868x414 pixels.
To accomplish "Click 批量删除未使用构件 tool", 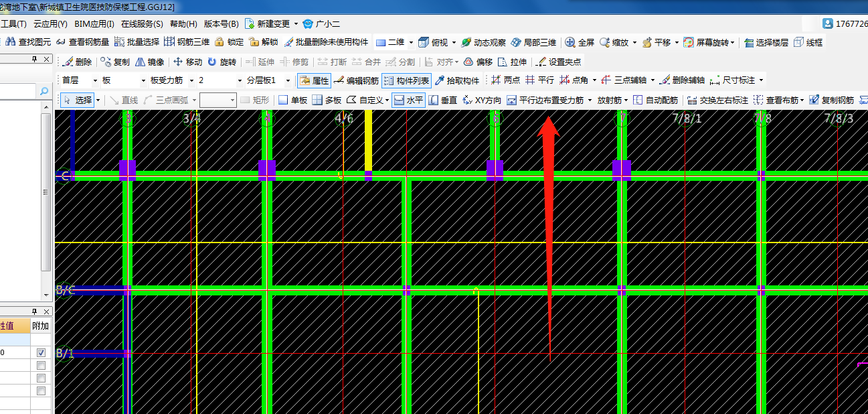I will pos(326,42).
